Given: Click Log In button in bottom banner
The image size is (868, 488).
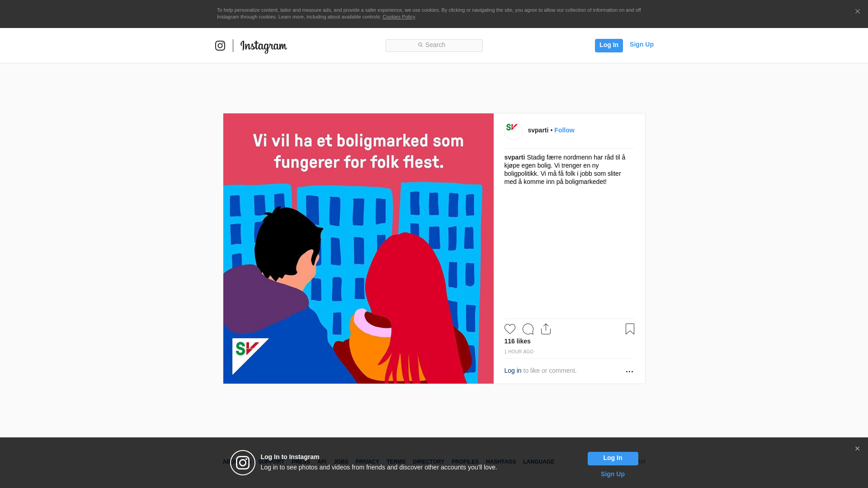Looking at the screenshot, I should pos(613,459).
